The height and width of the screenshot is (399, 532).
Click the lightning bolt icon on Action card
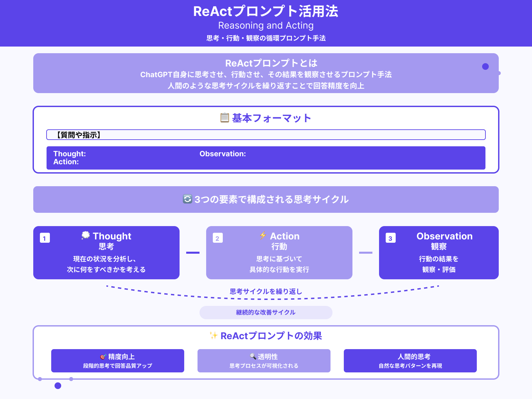[x=263, y=236]
